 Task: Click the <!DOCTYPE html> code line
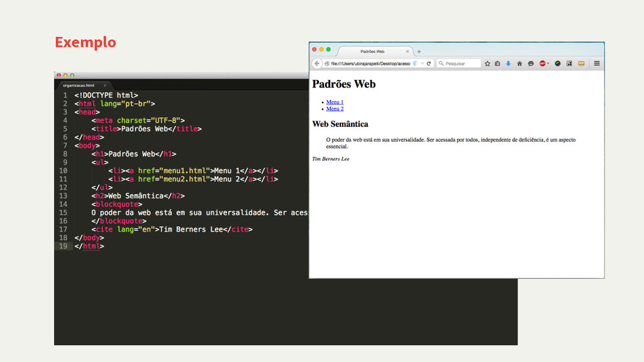pos(106,96)
